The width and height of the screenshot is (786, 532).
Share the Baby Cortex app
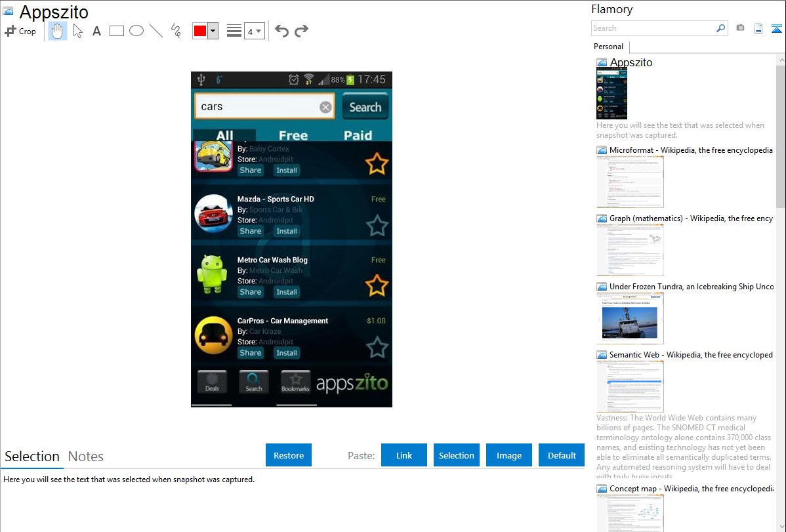pos(251,171)
